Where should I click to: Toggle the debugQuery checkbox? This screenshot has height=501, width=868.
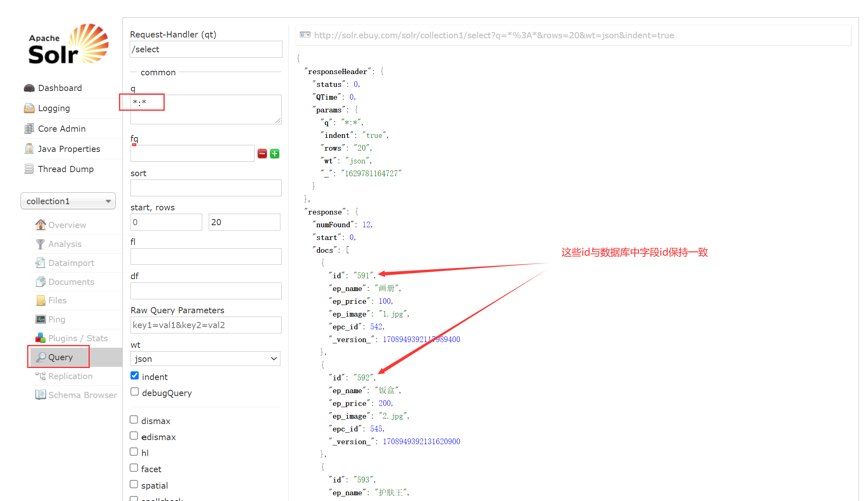tap(134, 393)
